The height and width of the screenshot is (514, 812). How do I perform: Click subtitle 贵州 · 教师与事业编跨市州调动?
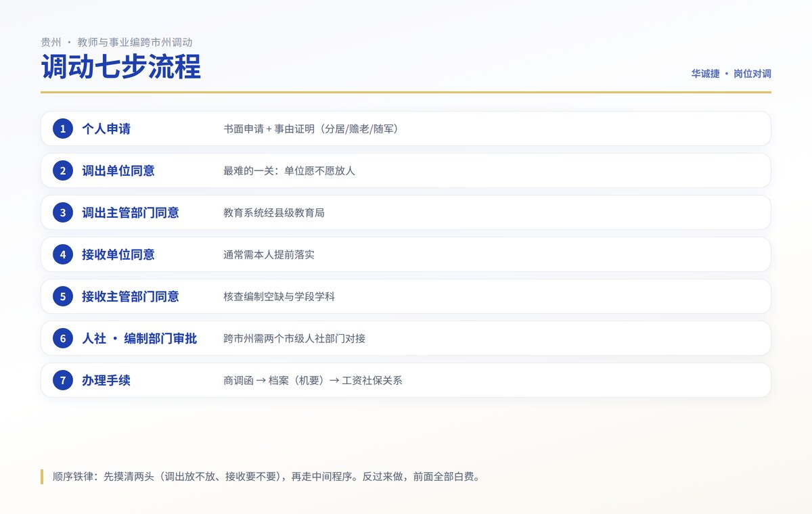[117, 42]
